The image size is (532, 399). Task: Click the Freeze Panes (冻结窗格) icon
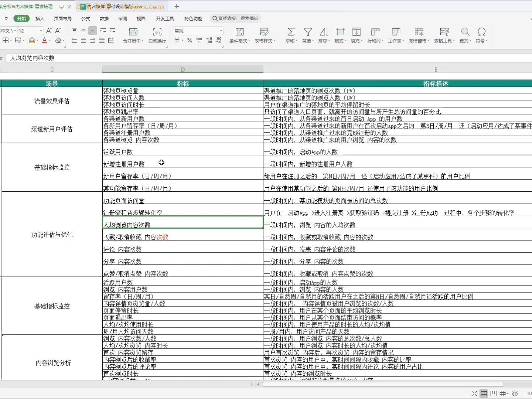(419, 32)
